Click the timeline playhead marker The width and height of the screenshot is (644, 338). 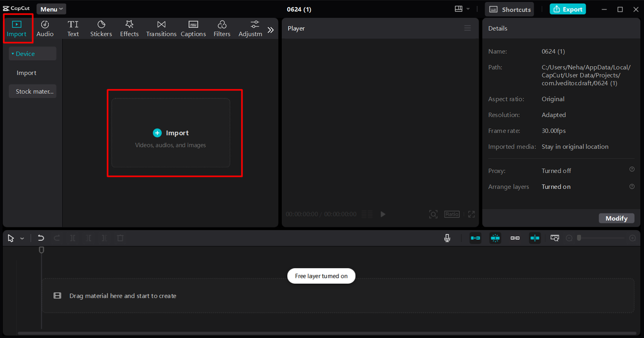pos(41,250)
